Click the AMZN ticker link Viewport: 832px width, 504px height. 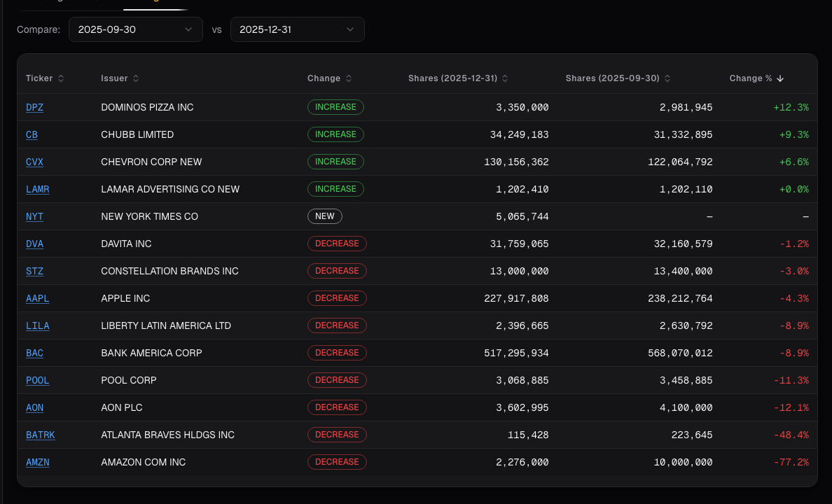point(37,462)
